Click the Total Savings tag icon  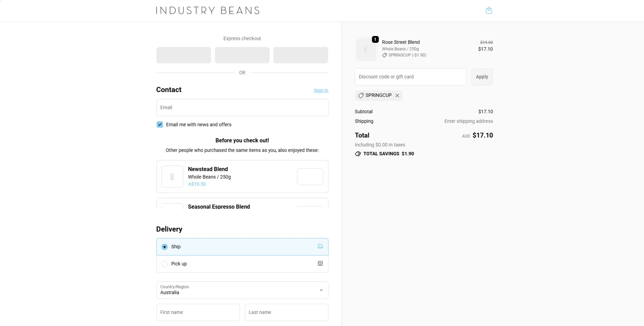(x=358, y=154)
